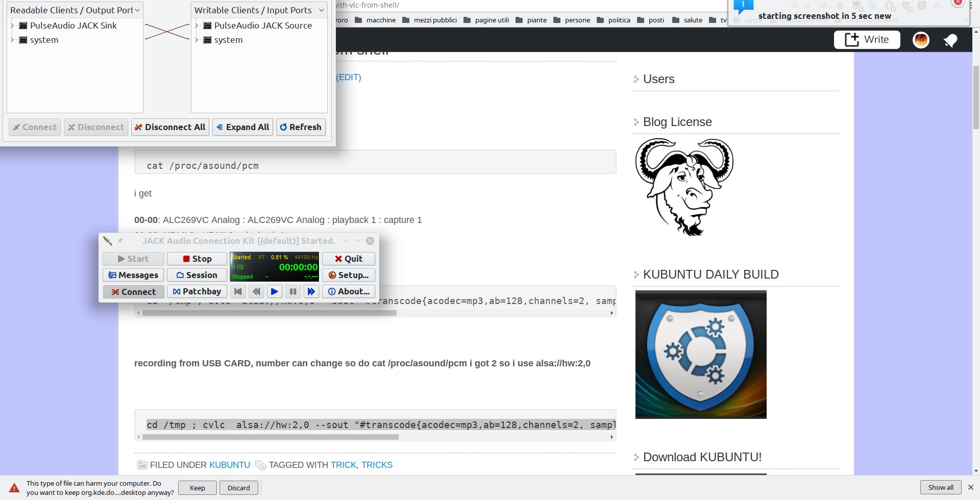Click the disabled Connect button in Connections window
980x500 pixels.
click(x=35, y=127)
